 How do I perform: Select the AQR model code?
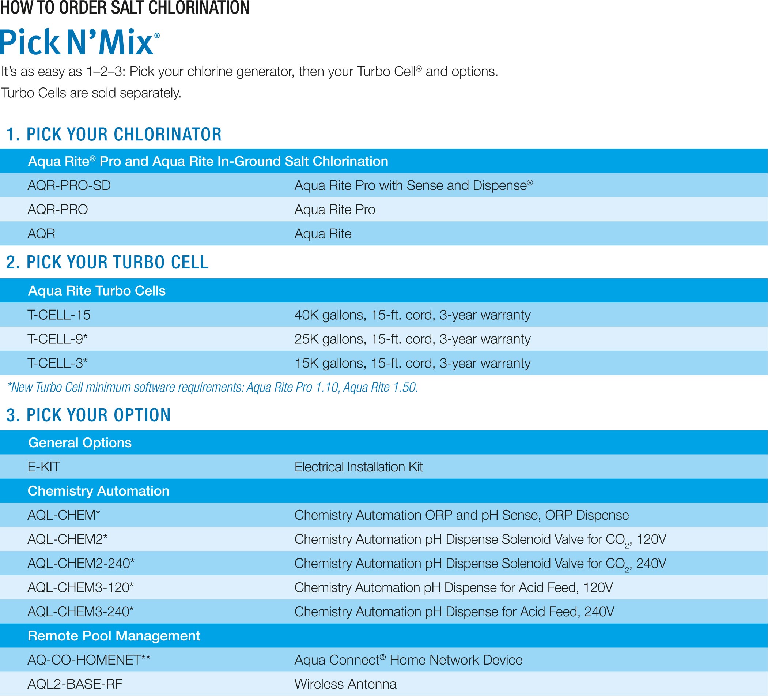pyautogui.click(x=42, y=234)
